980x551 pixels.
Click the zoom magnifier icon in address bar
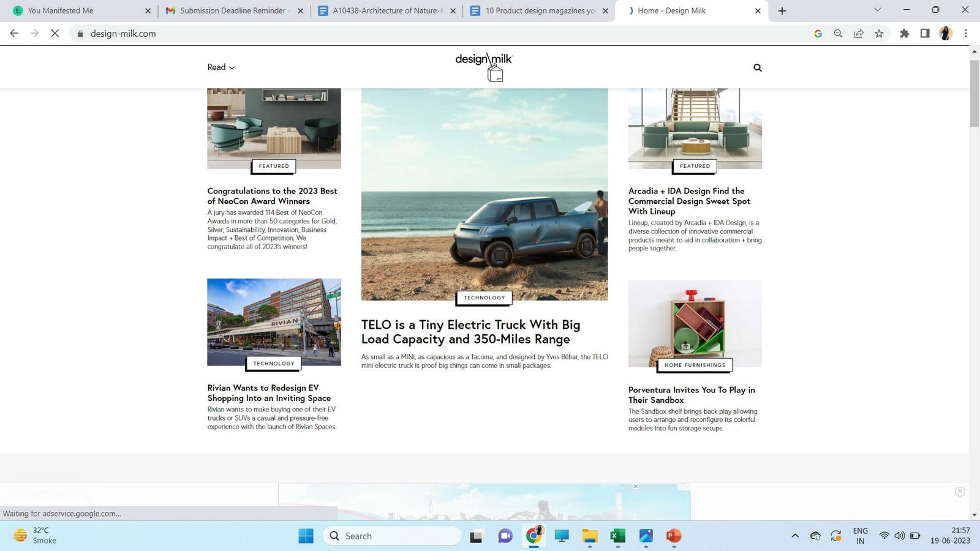pos(838,34)
